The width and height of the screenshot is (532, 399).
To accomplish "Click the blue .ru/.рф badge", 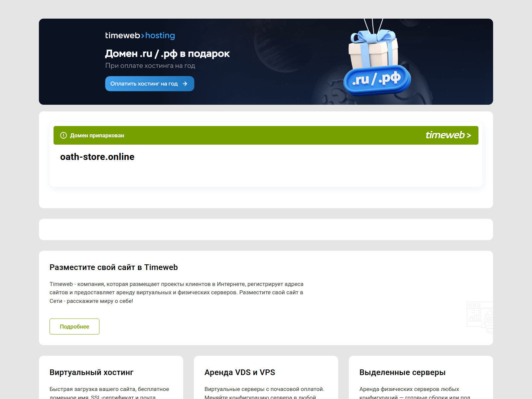I will click(x=377, y=80).
